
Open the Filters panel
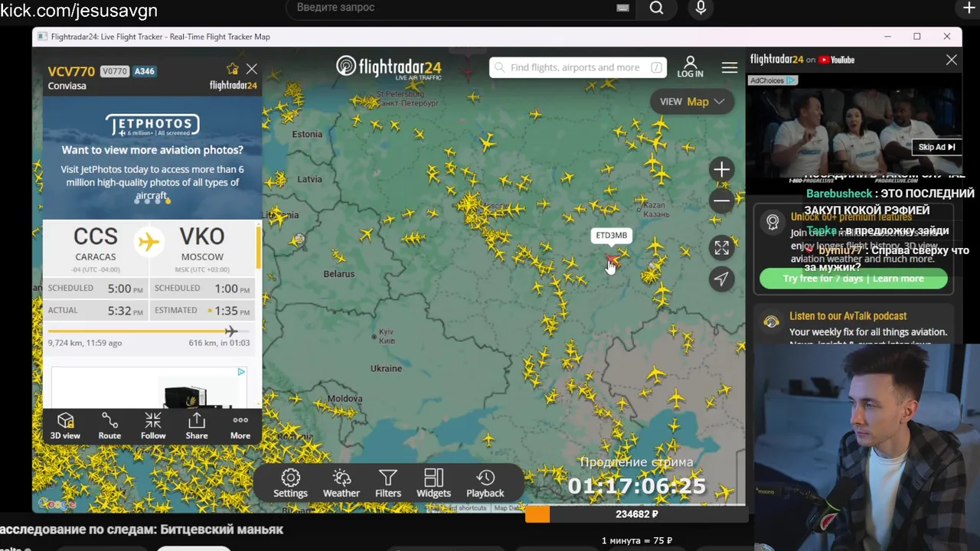tap(388, 484)
